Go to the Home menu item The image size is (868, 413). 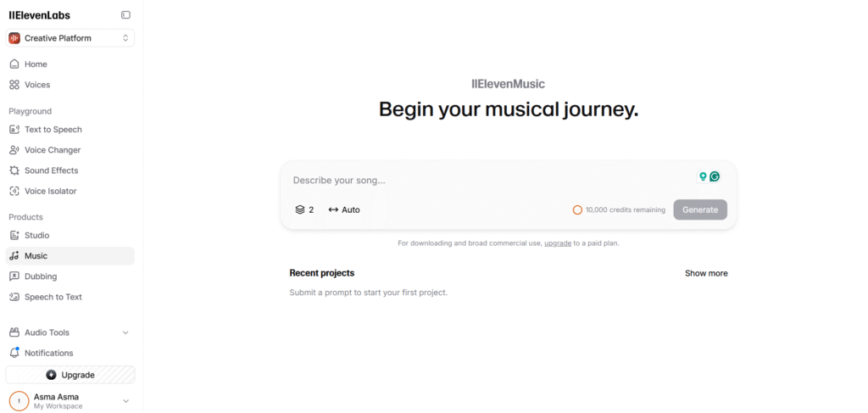[36, 64]
